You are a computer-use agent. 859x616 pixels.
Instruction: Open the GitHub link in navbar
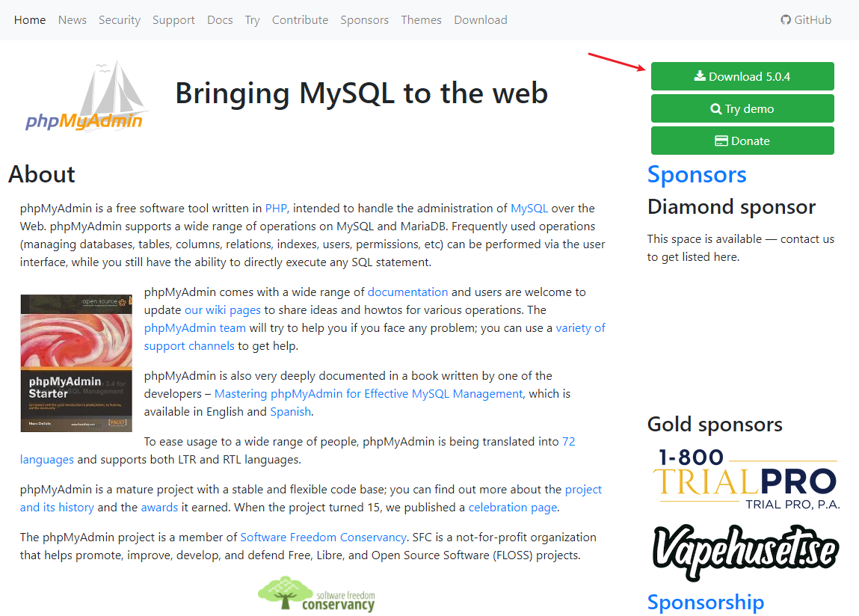[x=806, y=19]
